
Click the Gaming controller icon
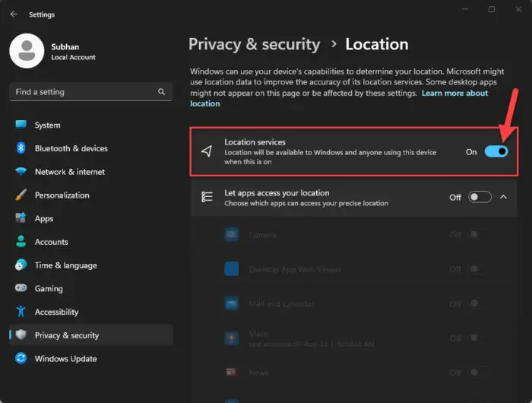pos(21,288)
